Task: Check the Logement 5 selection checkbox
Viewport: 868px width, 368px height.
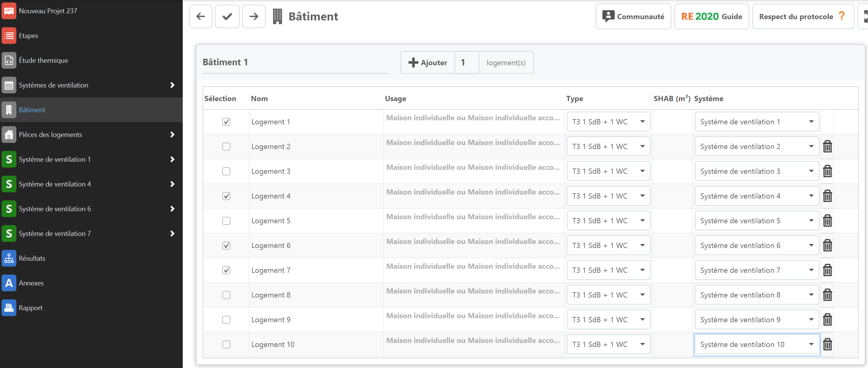Action: click(x=226, y=221)
